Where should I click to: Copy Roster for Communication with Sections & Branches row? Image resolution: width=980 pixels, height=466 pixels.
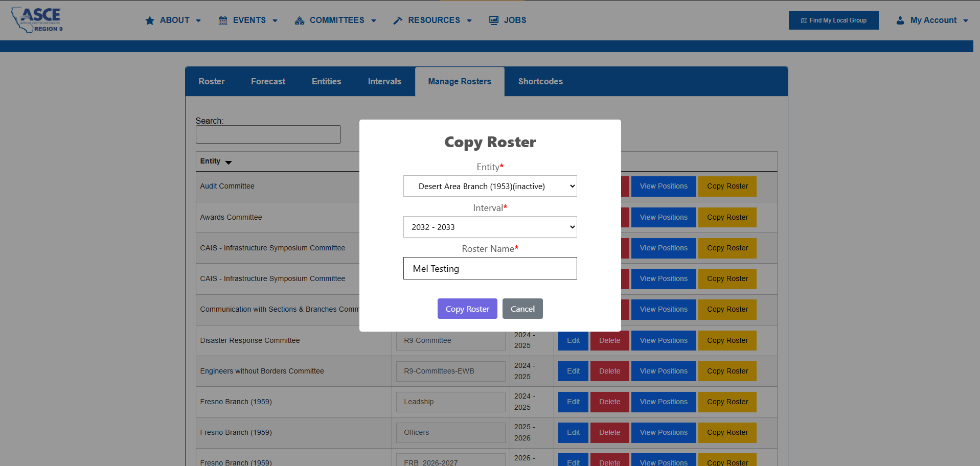click(x=727, y=310)
